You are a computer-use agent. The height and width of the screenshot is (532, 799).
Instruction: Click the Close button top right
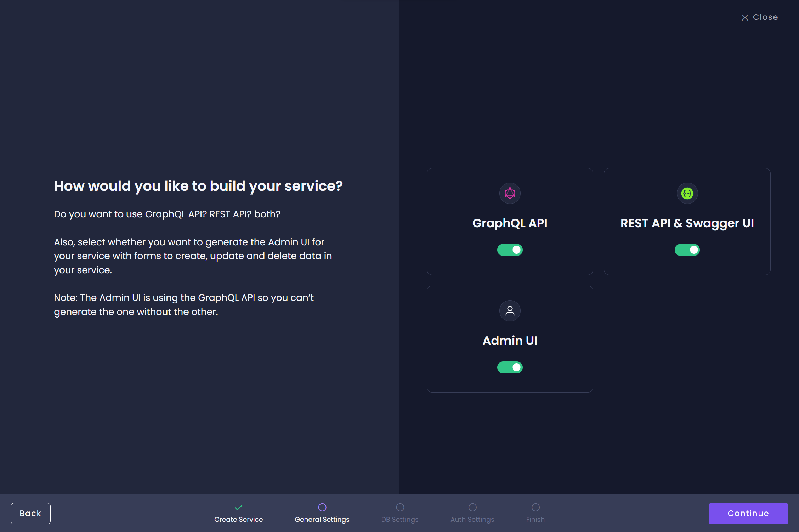click(760, 17)
